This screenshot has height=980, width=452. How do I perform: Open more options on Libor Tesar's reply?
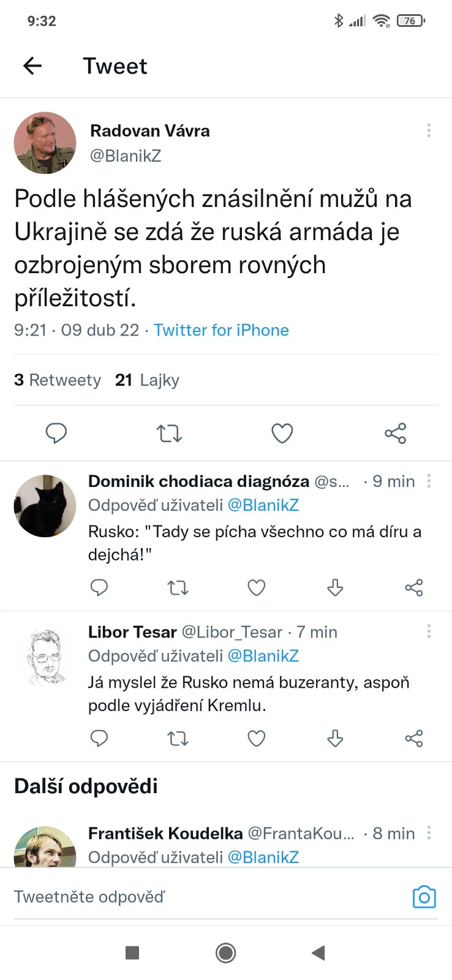pos(429,631)
